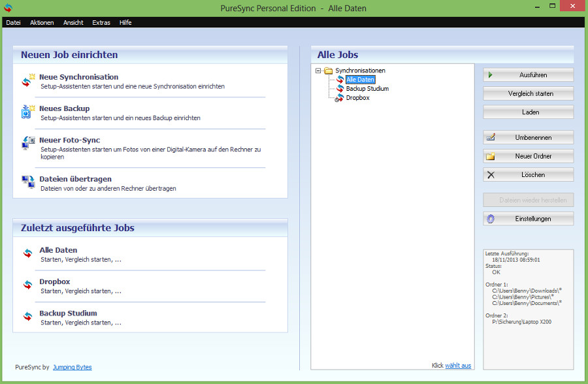Click the sync icon beside recent job Dropbox
The image size is (588, 384).
point(27,285)
